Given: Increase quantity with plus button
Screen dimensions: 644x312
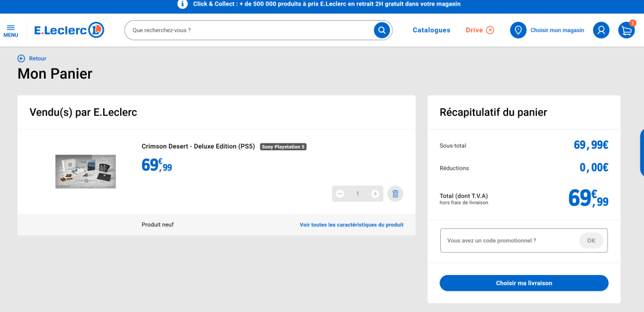Looking at the screenshot, I should (375, 194).
